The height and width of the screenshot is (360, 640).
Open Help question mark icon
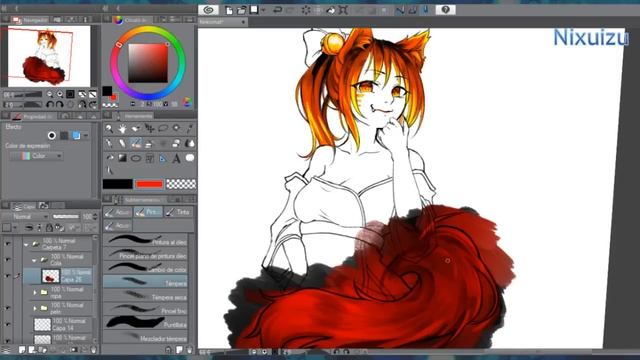[446, 10]
